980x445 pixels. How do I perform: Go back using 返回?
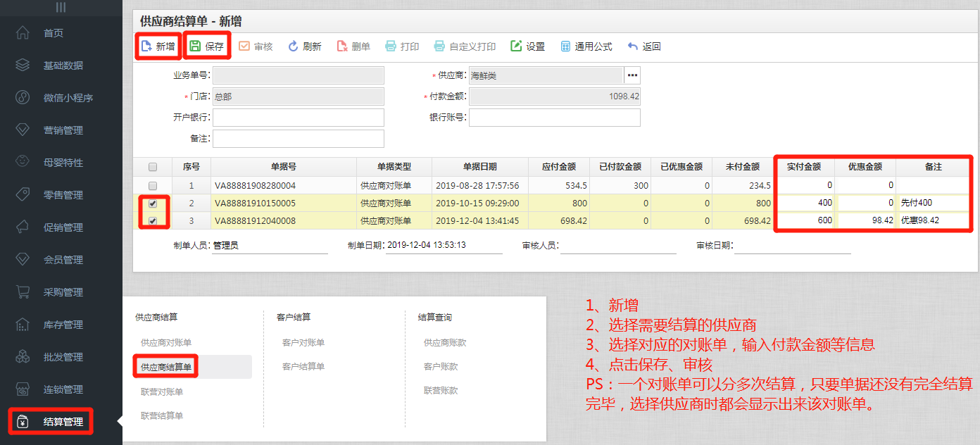[x=644, y=46]
